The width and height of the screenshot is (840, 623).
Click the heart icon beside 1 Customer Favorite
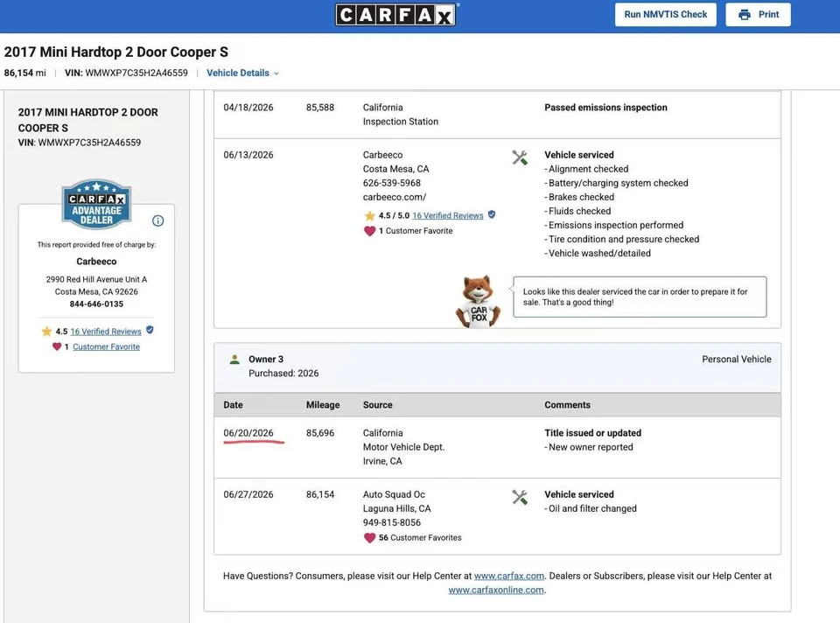point(369,231)
